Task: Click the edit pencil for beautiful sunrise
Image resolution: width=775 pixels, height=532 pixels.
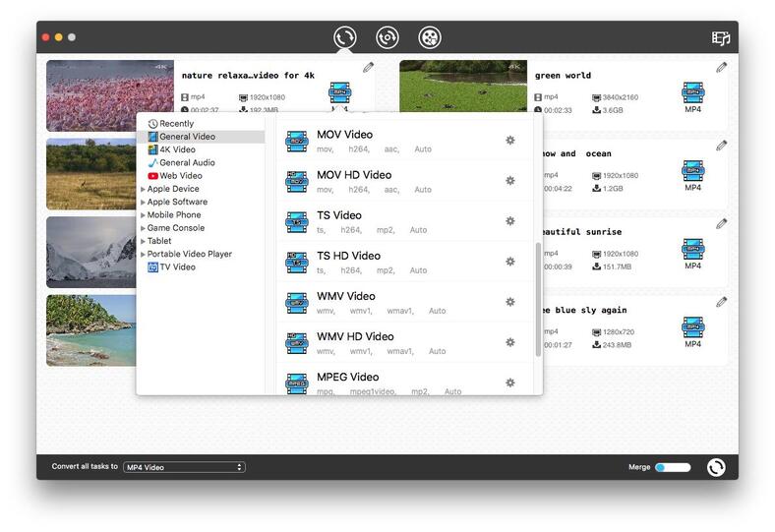Action: [721, 224]
